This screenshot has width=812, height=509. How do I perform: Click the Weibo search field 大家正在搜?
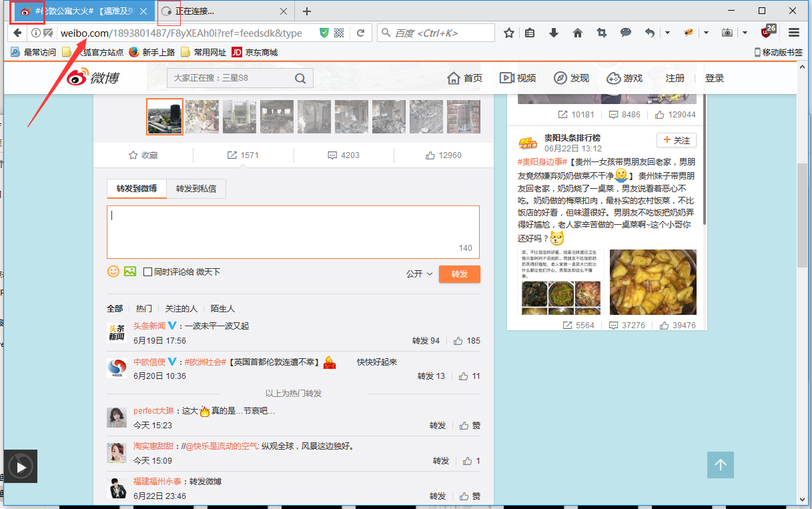coord(231,78)
